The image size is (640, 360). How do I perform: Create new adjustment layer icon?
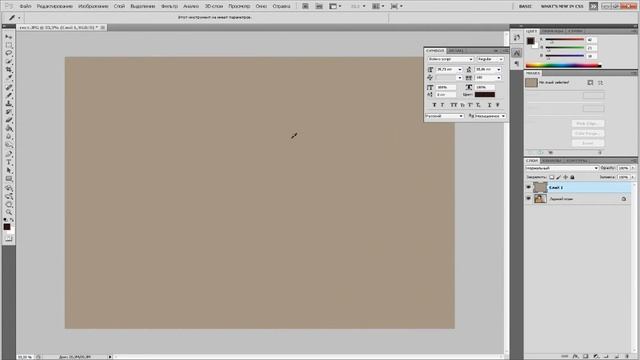click(x=596, y=356)
